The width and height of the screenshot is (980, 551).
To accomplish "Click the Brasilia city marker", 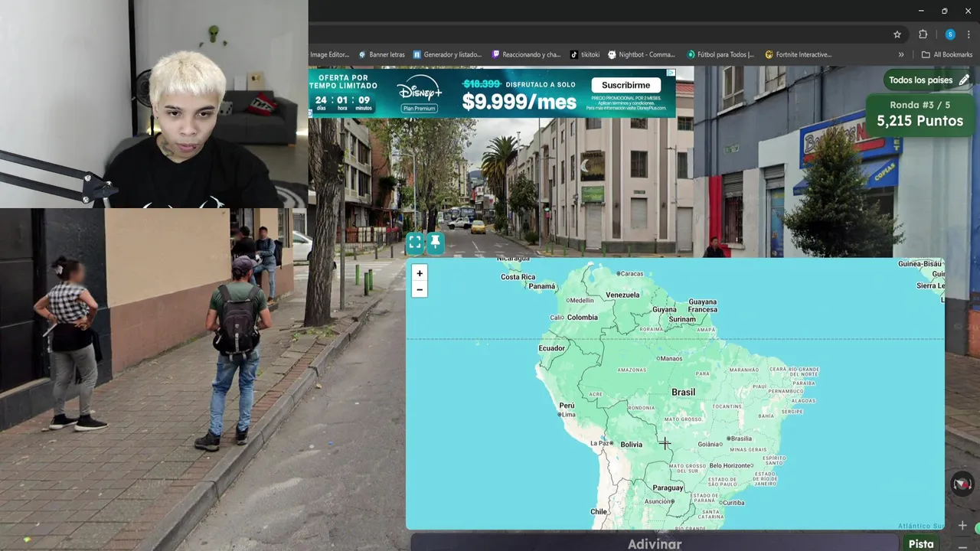I will (x=730, y=439).
